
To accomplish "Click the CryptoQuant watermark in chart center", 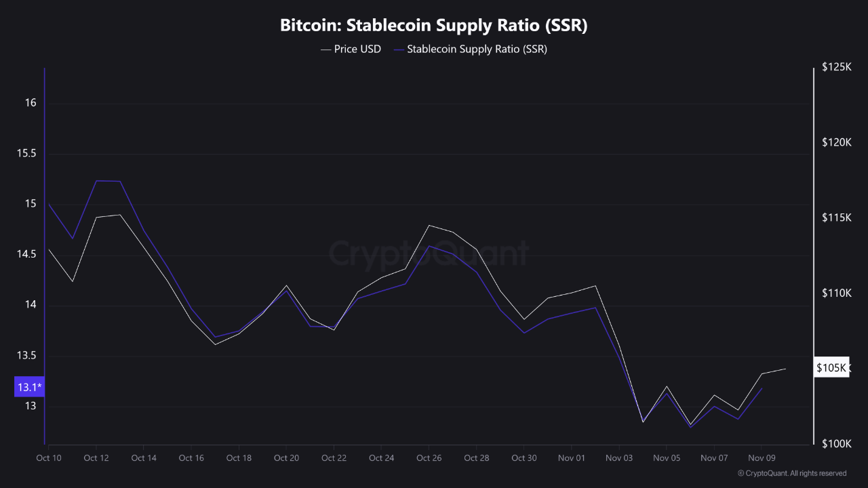I will (x=429, y=253).
